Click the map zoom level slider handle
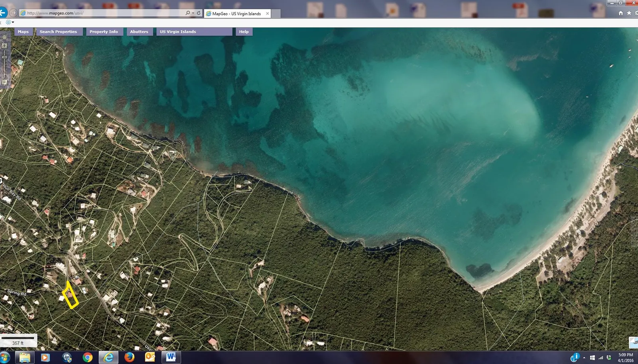This screenshot has height=364, width=638. (x=4, y=57)
